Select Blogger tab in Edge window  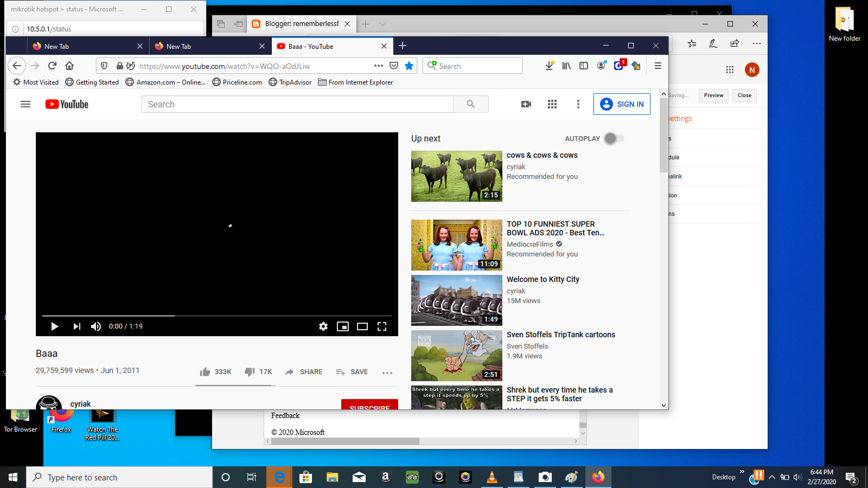point(301,24)
